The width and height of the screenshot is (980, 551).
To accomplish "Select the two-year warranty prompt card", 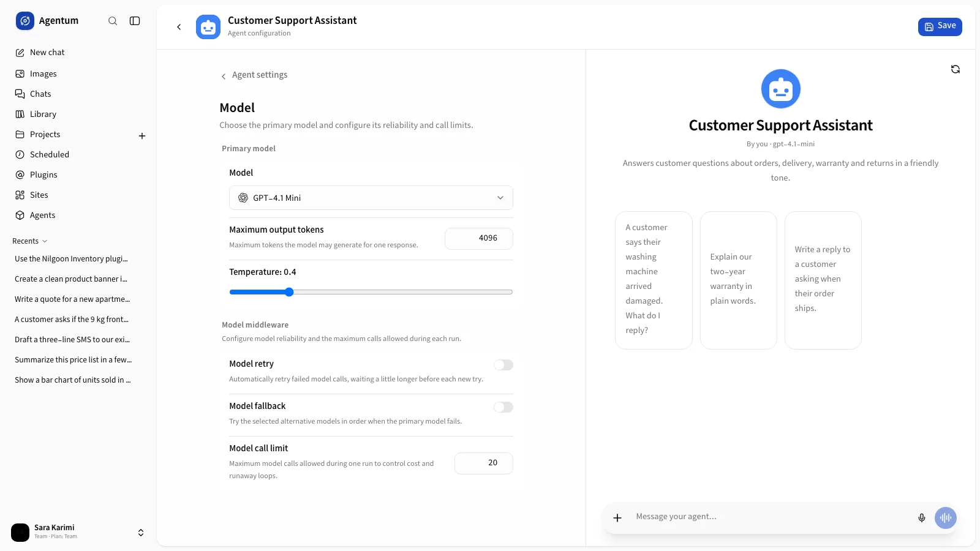I will tap(738, 280).
